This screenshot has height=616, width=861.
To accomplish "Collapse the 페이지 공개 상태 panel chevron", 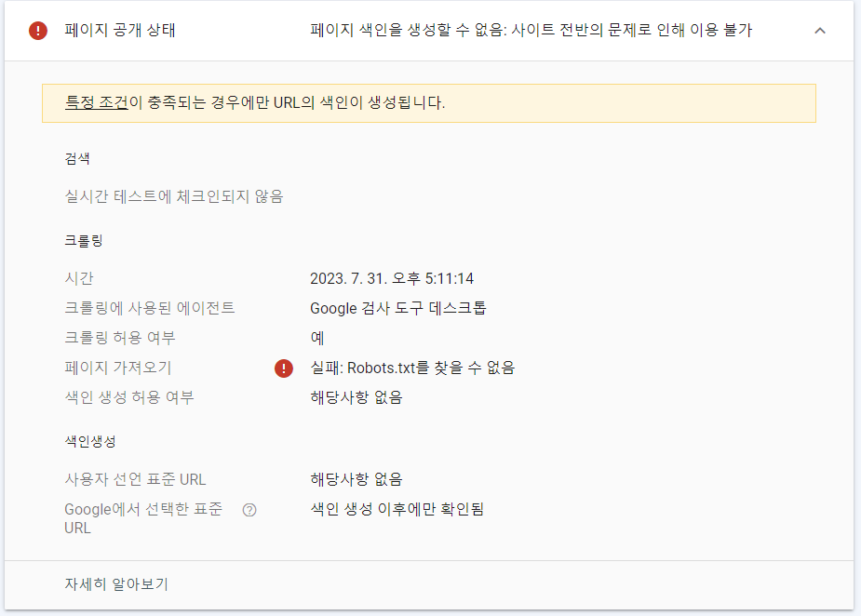I will click(x=819, y=31).
